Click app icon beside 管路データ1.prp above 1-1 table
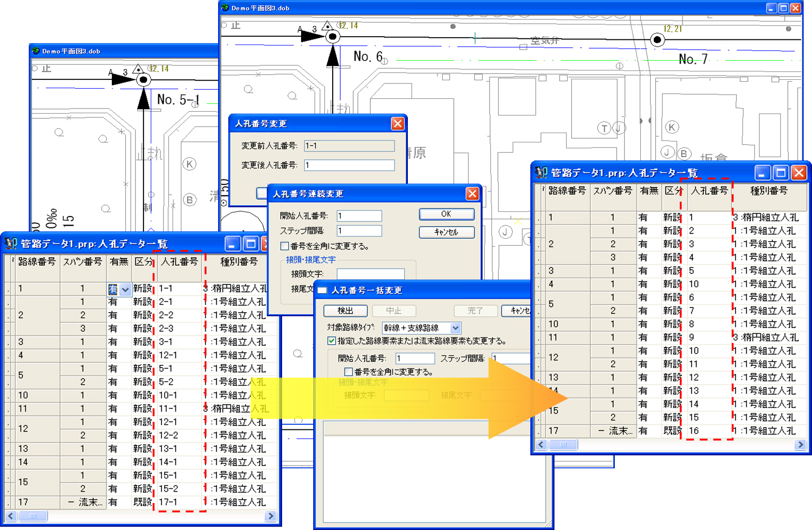812x530 pixels. [x=11, y=244]
